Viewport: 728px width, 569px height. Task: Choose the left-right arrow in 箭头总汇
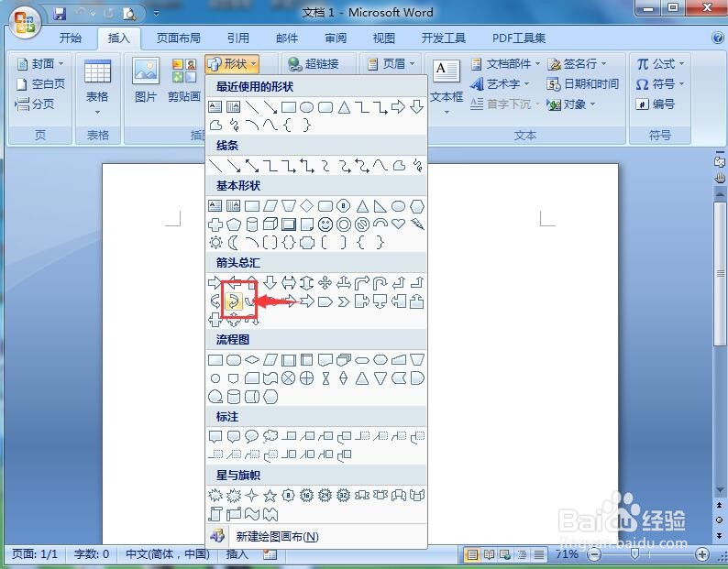coord(288,282)
